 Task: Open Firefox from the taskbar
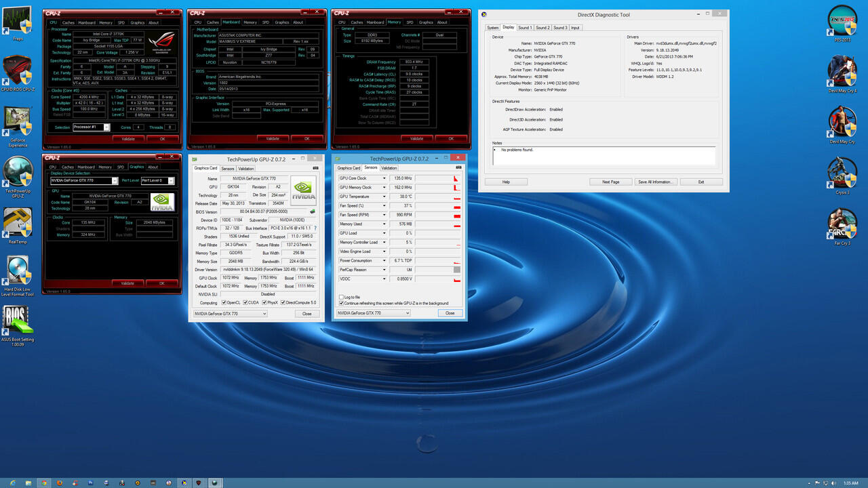(60, 483)
